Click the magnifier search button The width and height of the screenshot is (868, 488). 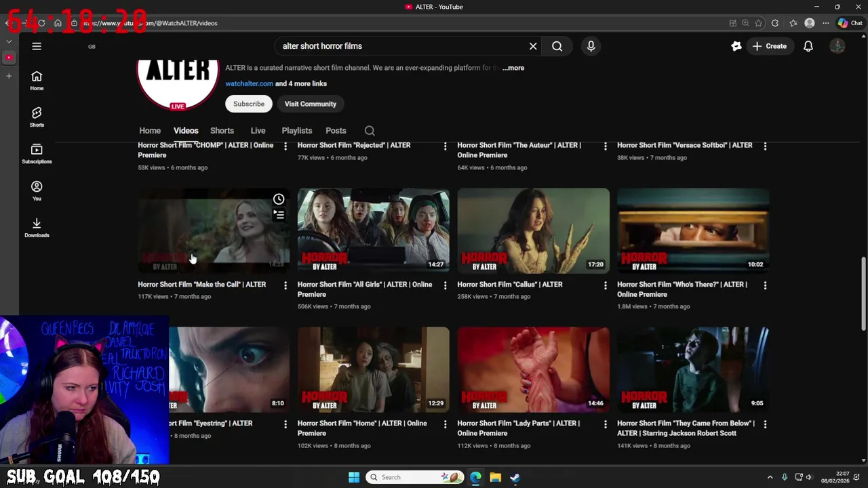pos(557,46)
